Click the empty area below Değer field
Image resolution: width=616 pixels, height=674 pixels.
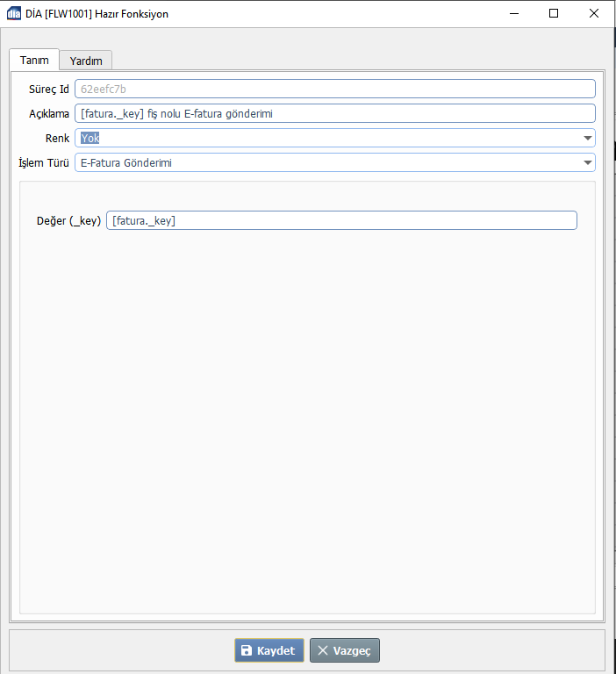(x=307, y=395)
